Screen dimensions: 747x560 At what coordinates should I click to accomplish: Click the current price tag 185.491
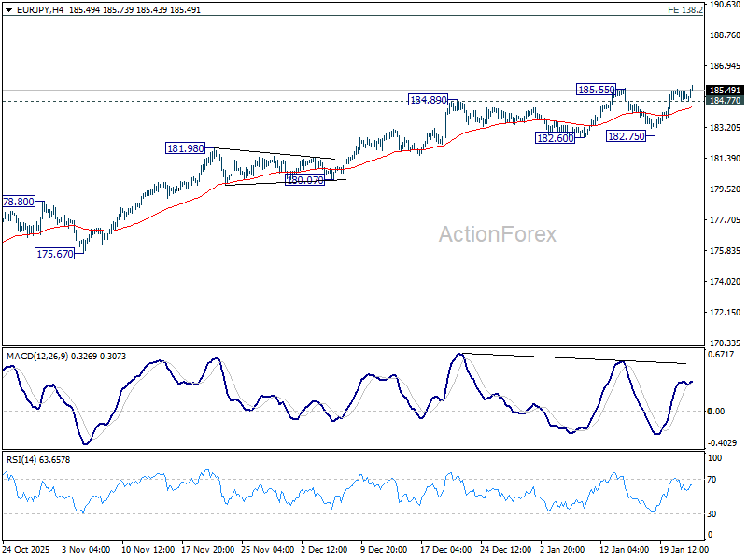point(725,90)
